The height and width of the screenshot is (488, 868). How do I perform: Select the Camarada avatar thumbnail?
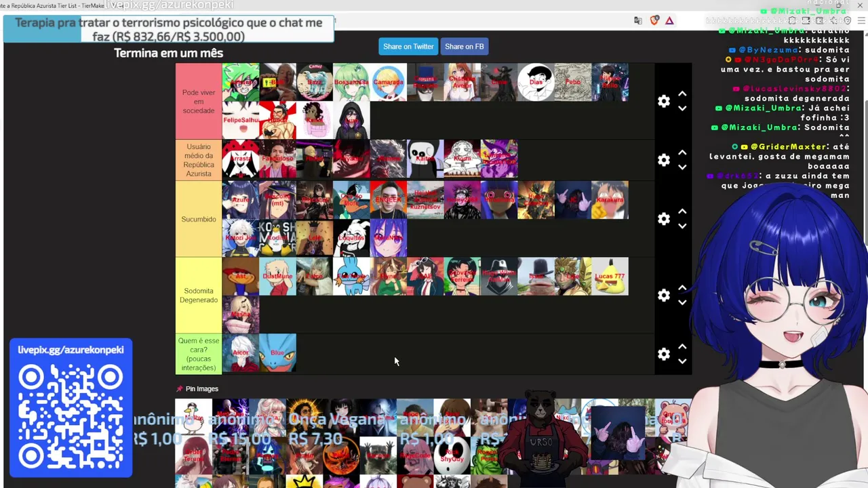[x=388, y=82]
